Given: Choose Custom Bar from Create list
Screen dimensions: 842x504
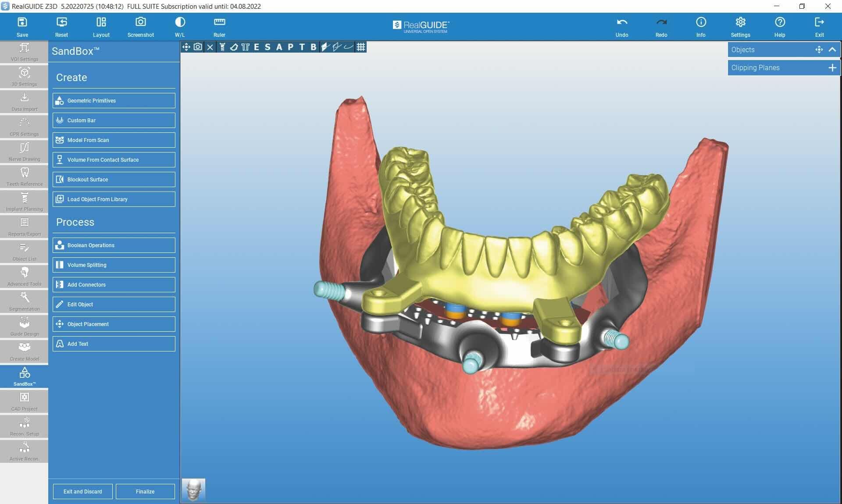Looking at the screenshot, I should 114,120.
